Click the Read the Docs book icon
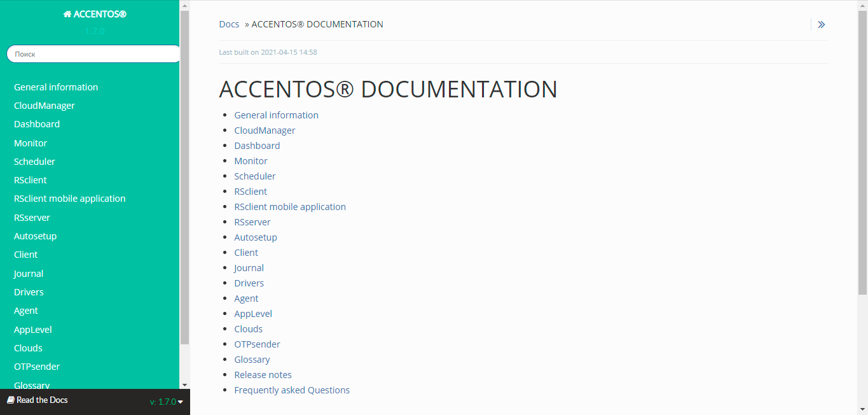 (x=10, y=400)
